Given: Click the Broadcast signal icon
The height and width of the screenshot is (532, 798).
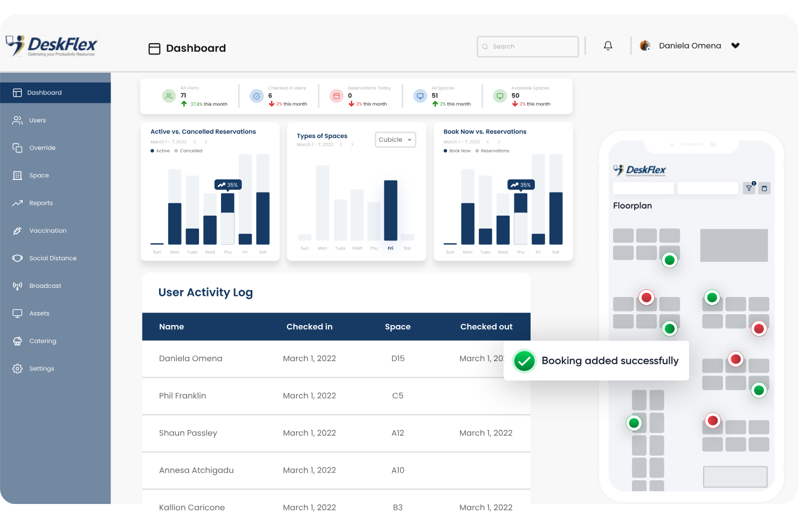Looking at the screenshot, I should pyautogui.click(x=18, y=286).
